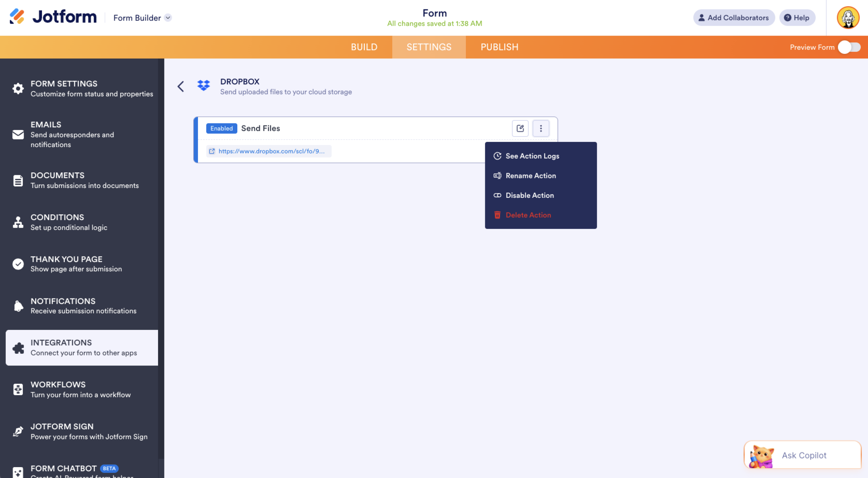The height and width of the screenshot is (478, 868).
Task: Switch to the Publish tab
Action: [499, 47]
